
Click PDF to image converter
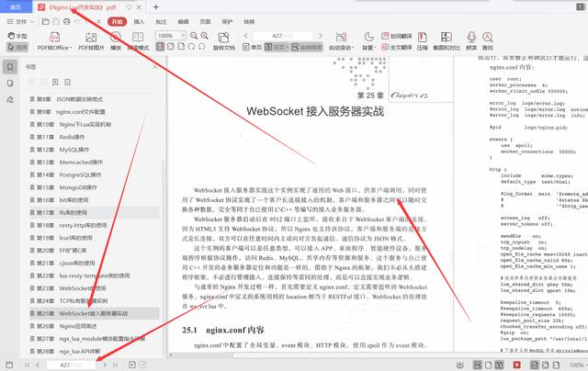[x=91, y=40]
